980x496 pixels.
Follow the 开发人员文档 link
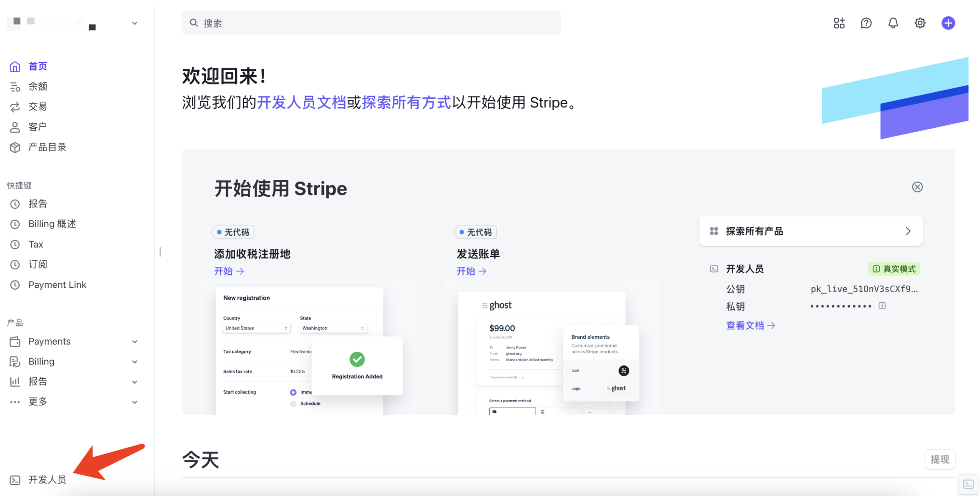click(301, 102)
